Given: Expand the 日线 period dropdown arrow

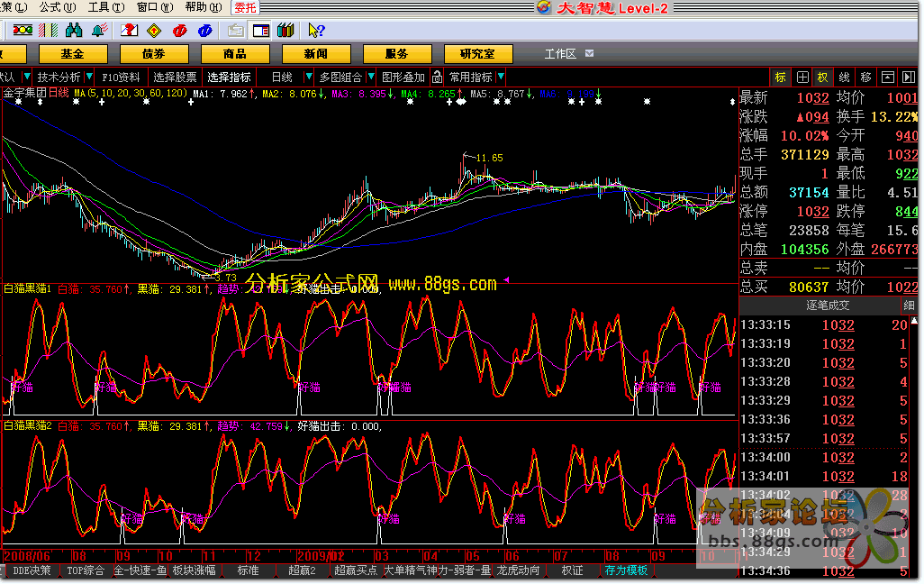Looking at the screenshot, I should pyautogui.click(x=308, y=77).
